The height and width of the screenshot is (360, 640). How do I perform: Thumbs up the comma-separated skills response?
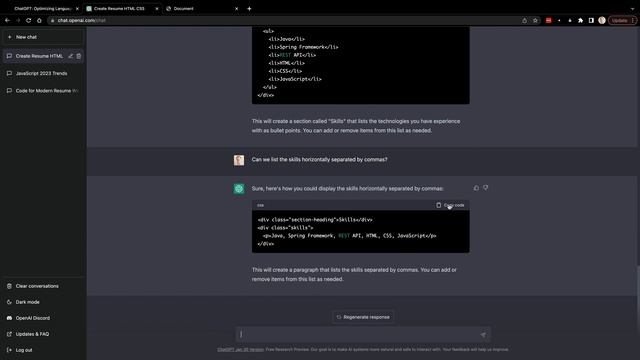(x=476, y=188)
